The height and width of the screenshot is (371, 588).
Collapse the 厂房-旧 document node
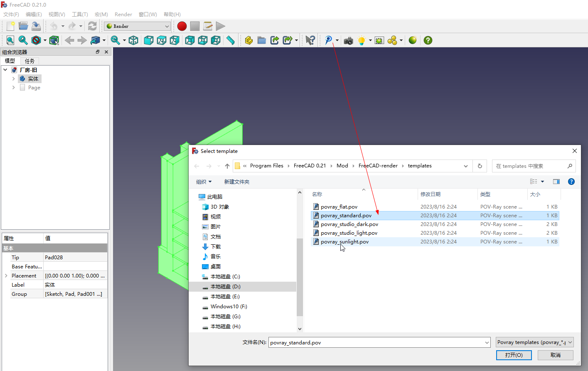(5, 70)
